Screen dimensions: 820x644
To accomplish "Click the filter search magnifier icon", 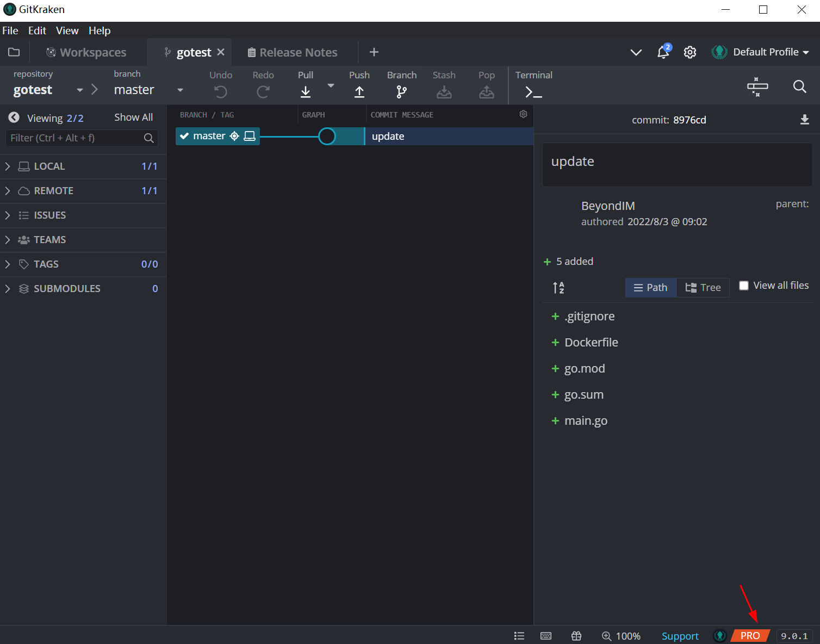I will [x=148, y=138].
